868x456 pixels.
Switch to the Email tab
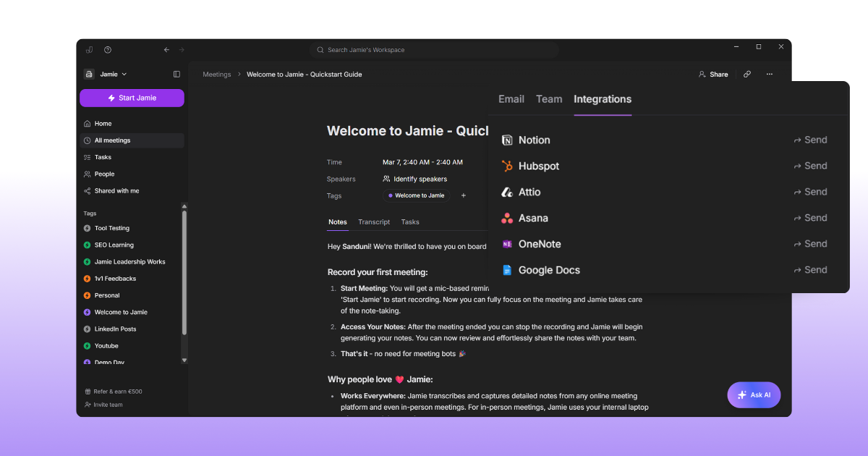(x=511, y=99)
